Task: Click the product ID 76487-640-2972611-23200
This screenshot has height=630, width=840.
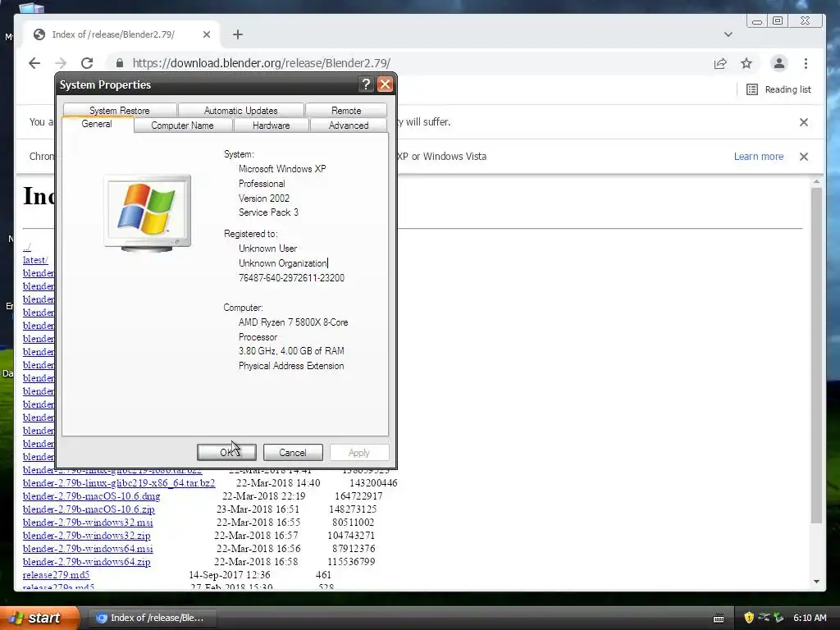Action: (291, 277)
